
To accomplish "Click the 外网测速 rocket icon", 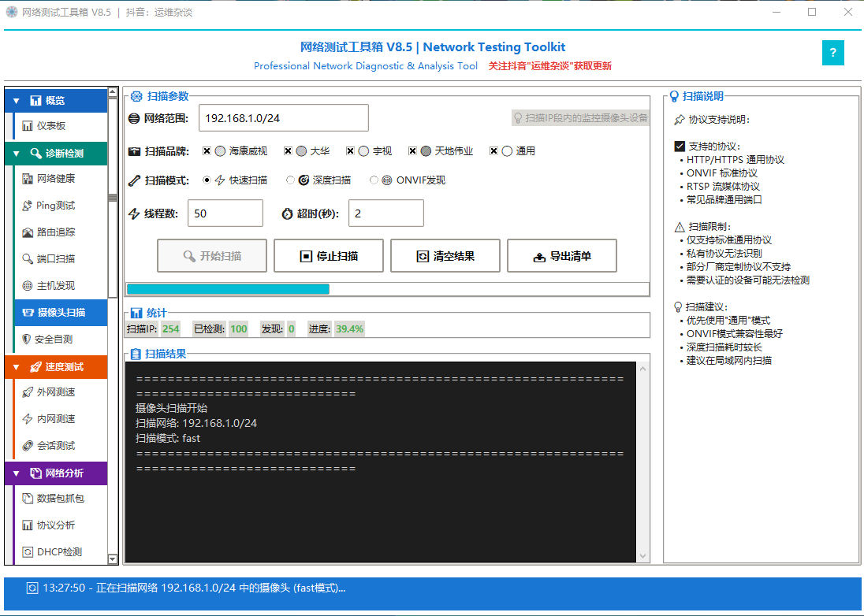I will [x=27, y=392].
